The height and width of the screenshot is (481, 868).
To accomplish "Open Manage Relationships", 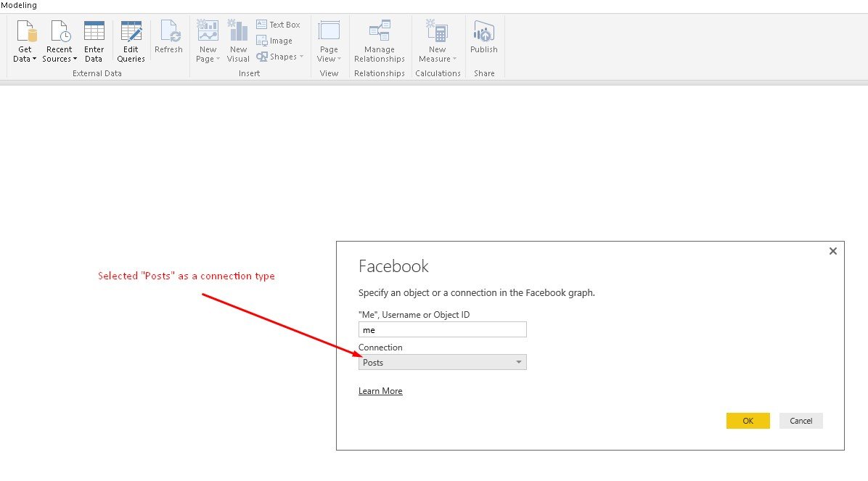I will tap(379, 42).
